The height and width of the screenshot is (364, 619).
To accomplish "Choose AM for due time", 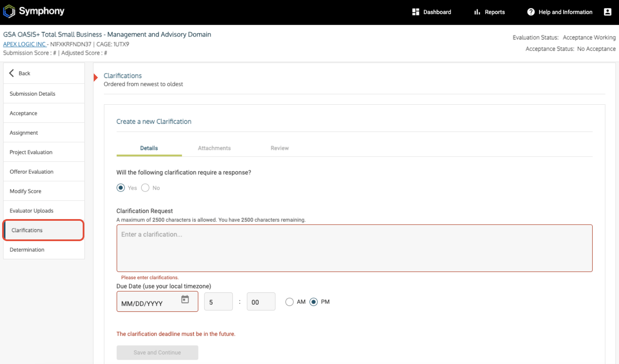I will [x=290, y=302].
